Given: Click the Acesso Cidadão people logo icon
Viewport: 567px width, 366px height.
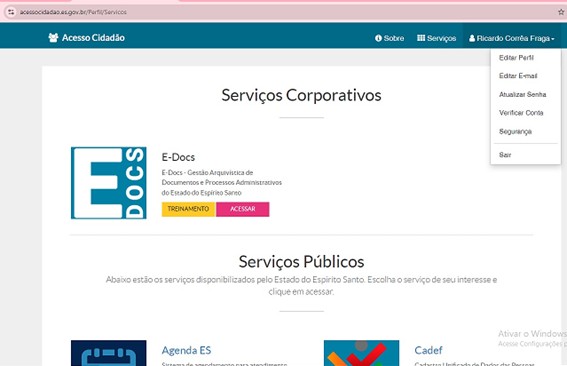Looking at the screenshot, I should click(53, 38).
